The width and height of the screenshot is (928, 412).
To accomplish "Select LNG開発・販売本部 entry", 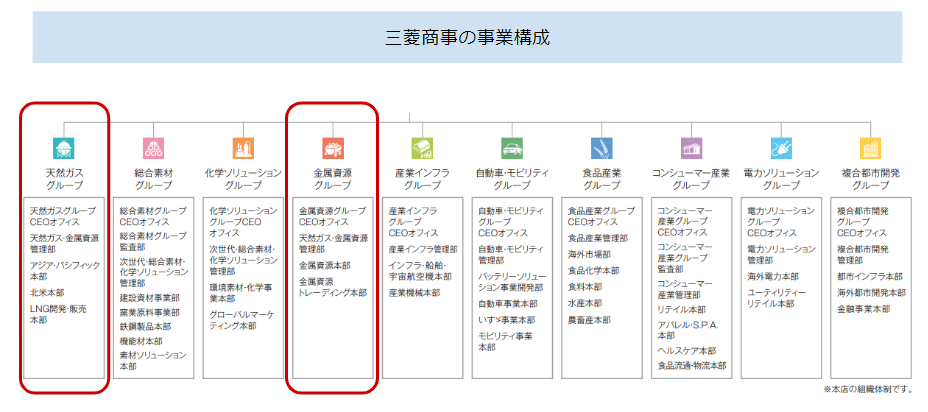I will [x=59, y=314].
